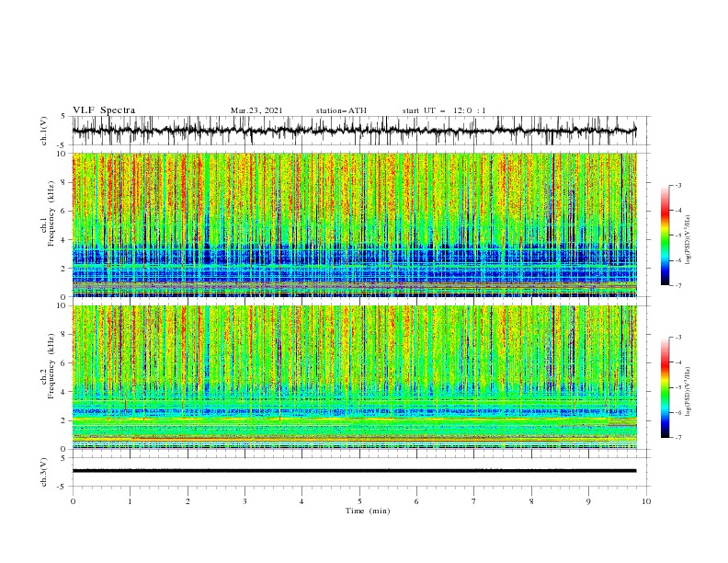The height and width of the screenshot is (563, 728).
Task: Click time axis tick label '8'
Action: (x=531, y=501)
